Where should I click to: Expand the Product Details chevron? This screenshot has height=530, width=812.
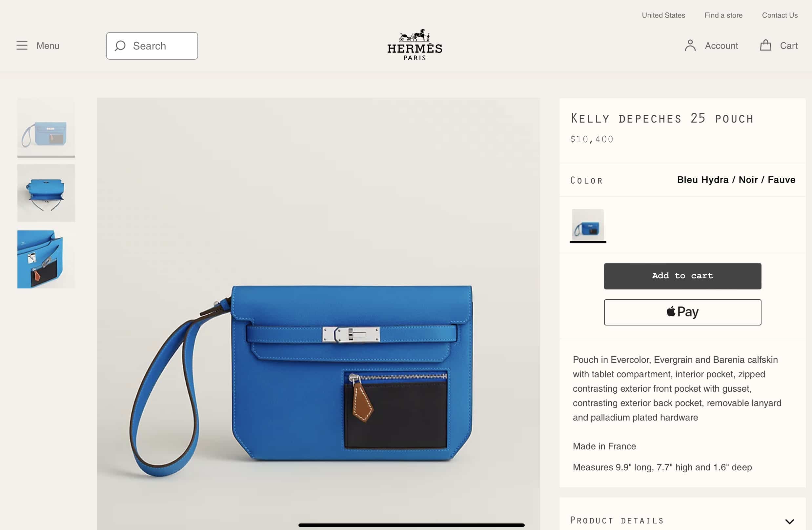pyautogui.click(x=789, y=521)
